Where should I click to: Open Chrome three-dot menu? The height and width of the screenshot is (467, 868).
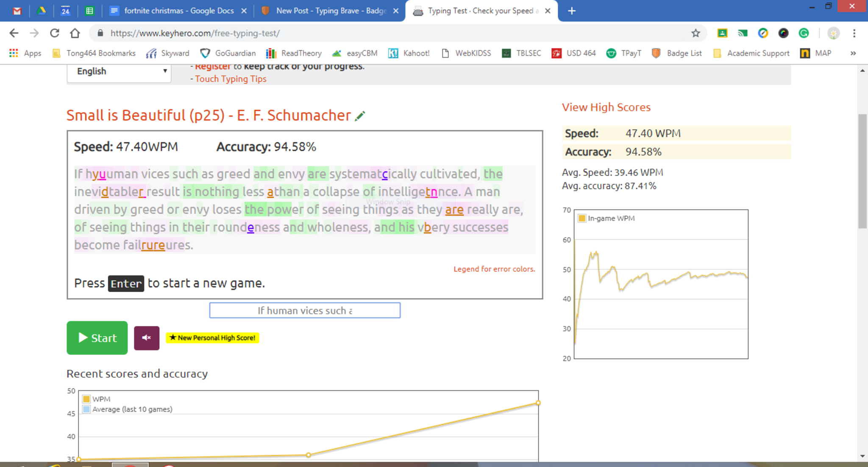tap(854, 33)
